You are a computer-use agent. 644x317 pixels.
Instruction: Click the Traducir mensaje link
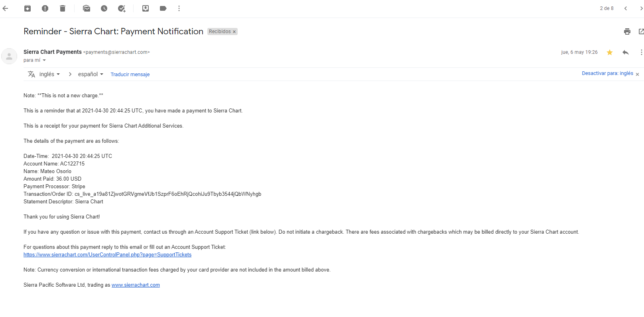point(130,75)
